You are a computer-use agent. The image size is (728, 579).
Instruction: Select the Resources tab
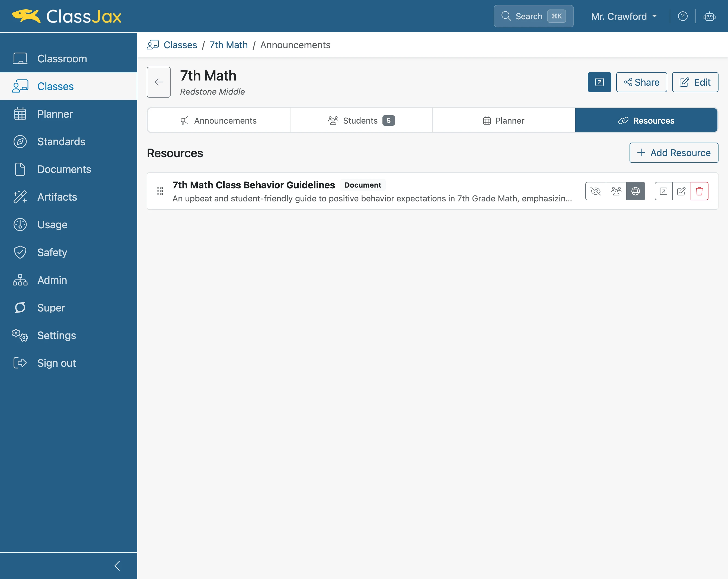pyautogui.click(x=646, y=120)
